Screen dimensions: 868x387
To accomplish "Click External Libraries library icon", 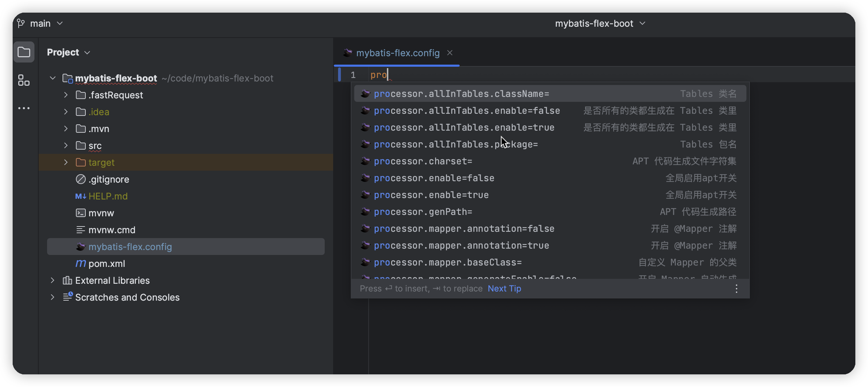I will tap(67, 280).
